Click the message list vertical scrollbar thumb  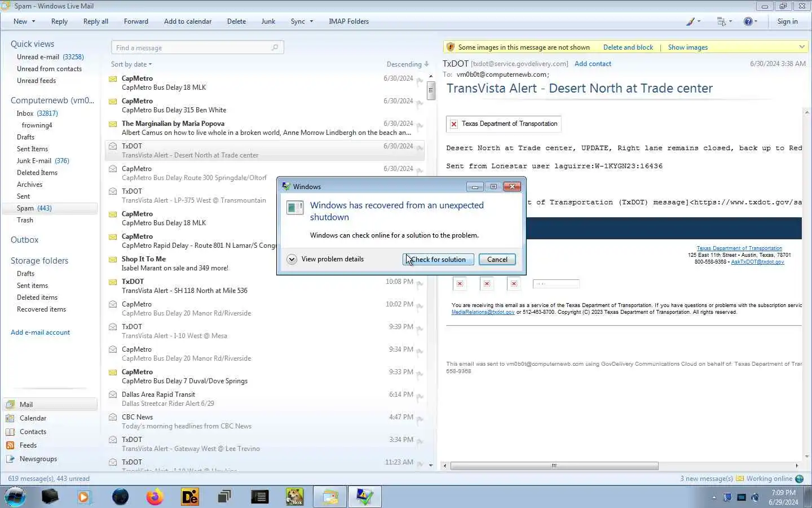pyautogui.click(x=431, y=90)
